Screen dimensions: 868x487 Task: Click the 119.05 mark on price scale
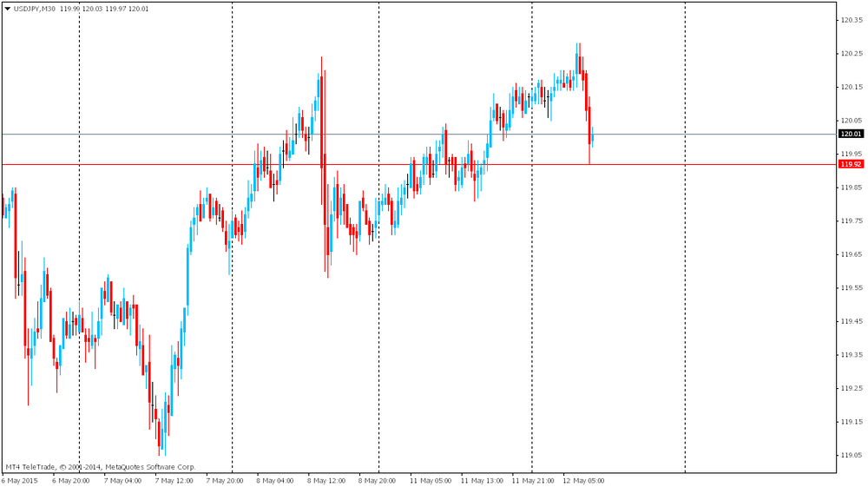pos(851,455)
